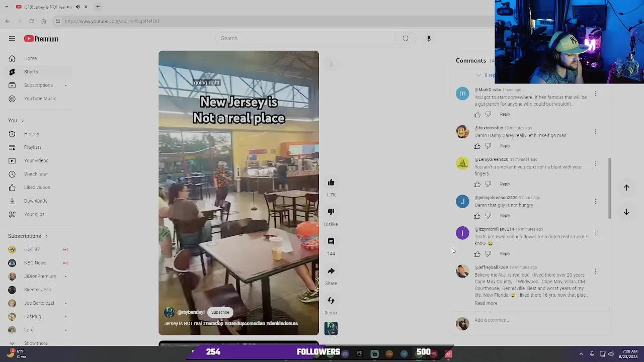Go to browser home page

44,21
